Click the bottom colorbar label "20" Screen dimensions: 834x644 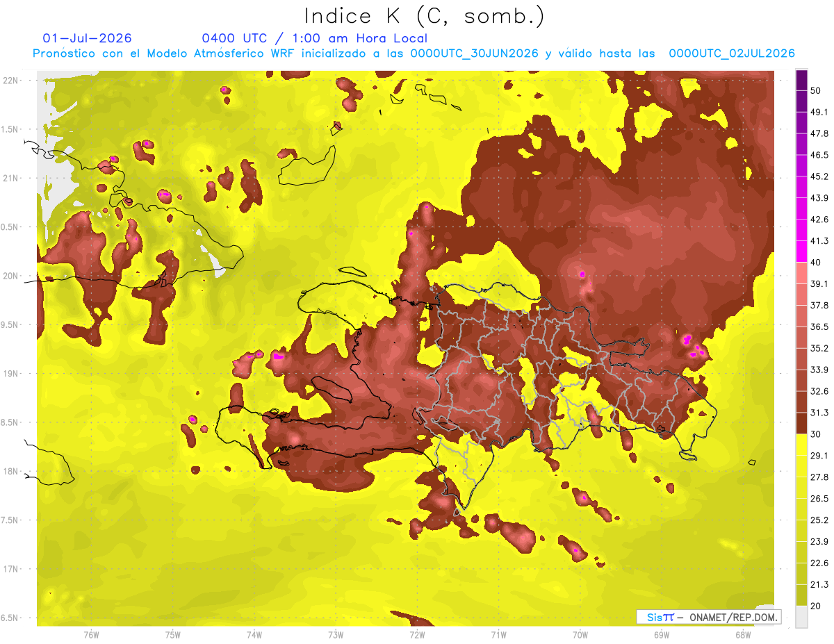(x=817, y=606)
